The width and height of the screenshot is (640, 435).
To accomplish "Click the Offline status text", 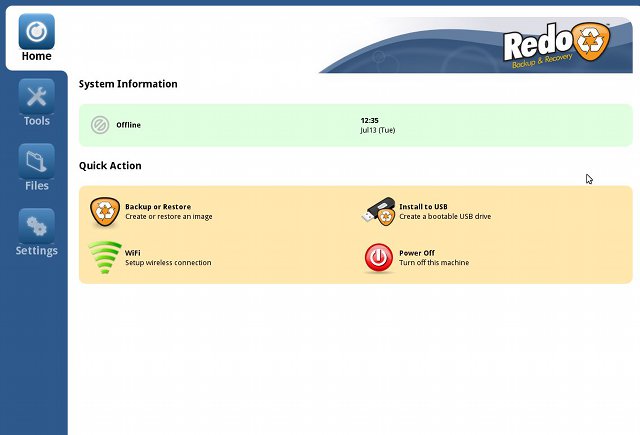I will coord(129,125).
